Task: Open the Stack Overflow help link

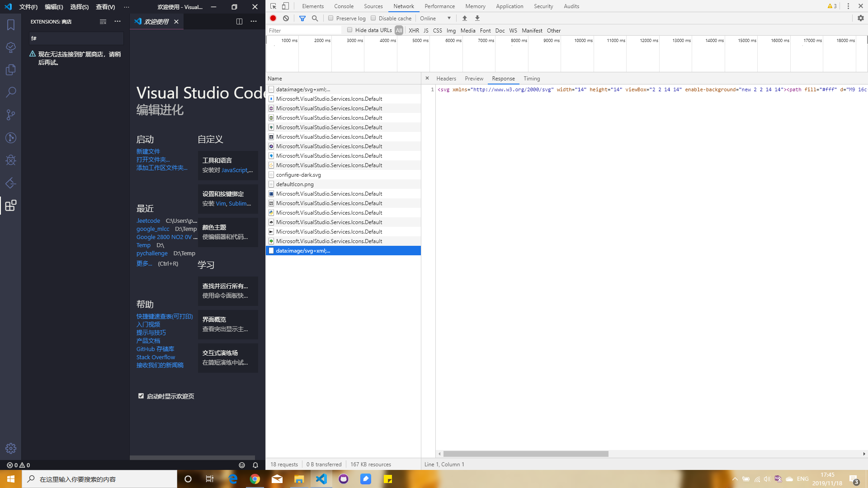Action: 156,357
